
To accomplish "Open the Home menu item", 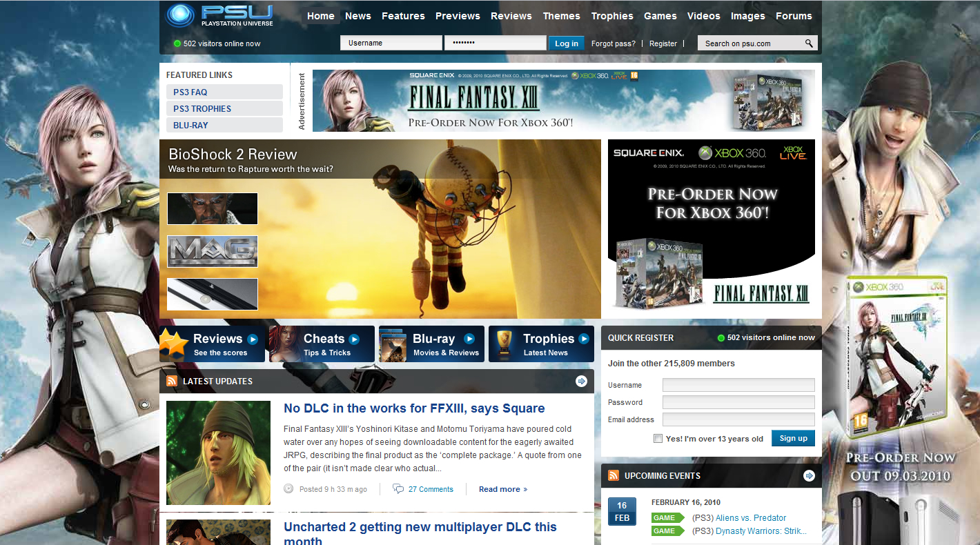I will click(321, 16).
